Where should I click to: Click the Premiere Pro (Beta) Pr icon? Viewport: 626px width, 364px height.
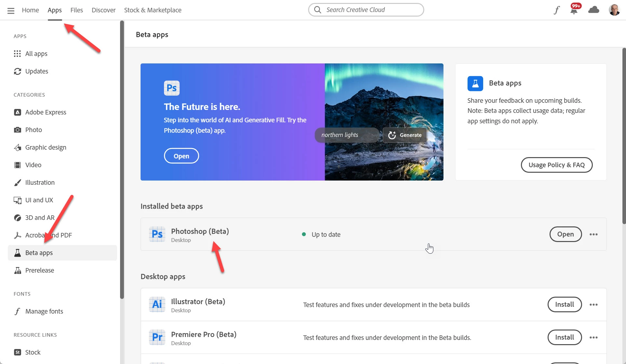pyautogui.click(x=157, y=337)
